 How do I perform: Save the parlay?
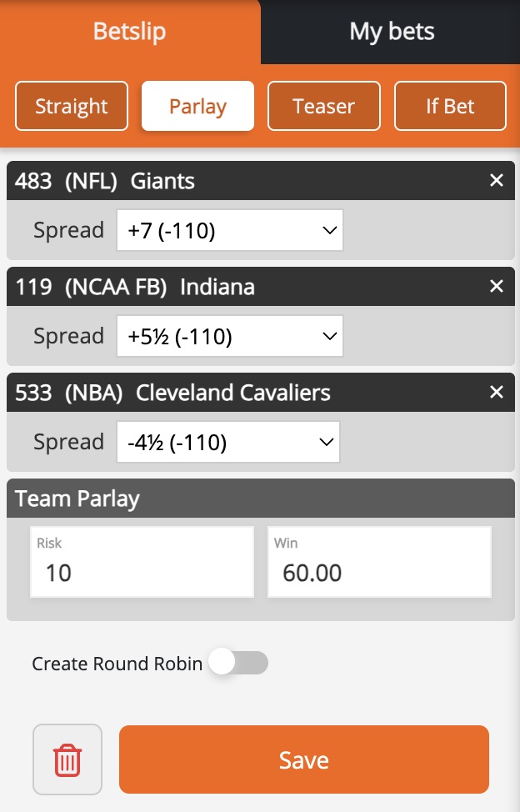[x=303, y=759]
